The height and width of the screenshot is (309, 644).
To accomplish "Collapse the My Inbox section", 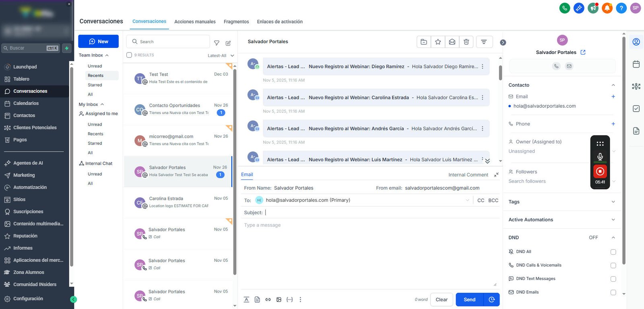I will click(102, 104).
